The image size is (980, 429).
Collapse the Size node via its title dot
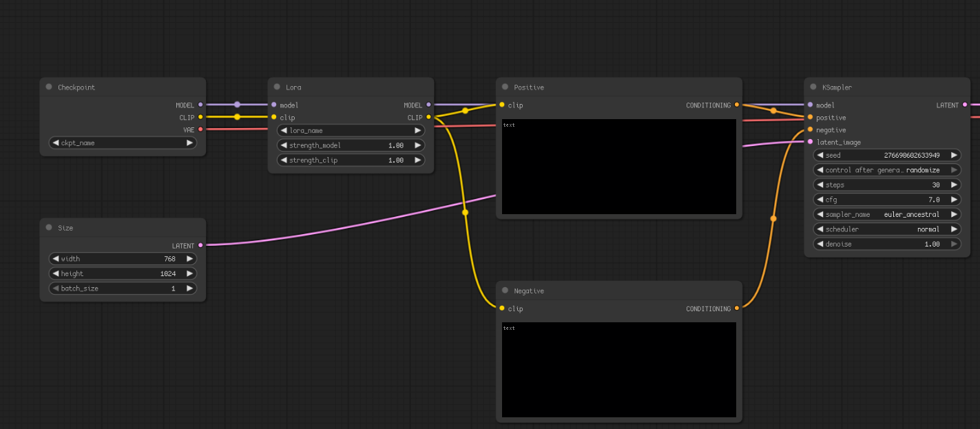(x=49, y=227)
